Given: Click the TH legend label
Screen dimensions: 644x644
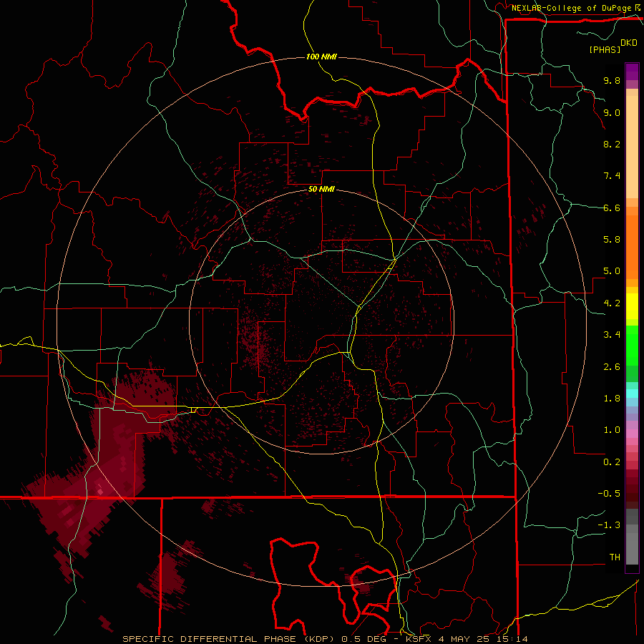Looking at the screenshot, I should [x=615, y=557].
